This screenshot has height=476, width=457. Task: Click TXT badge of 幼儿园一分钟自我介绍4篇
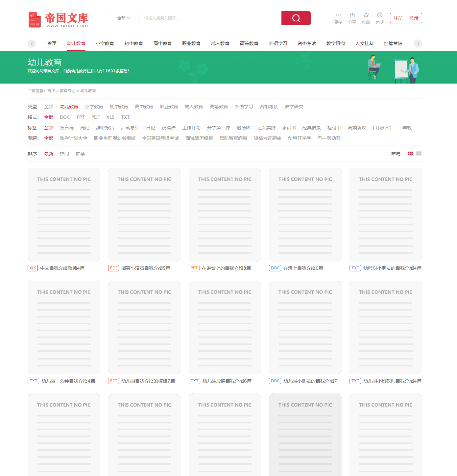(34, 381)
